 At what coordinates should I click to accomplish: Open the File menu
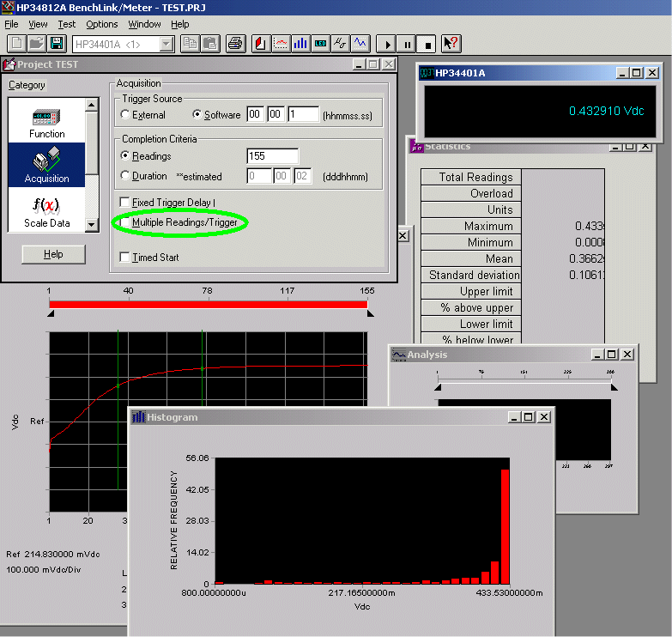pos(11,24)
